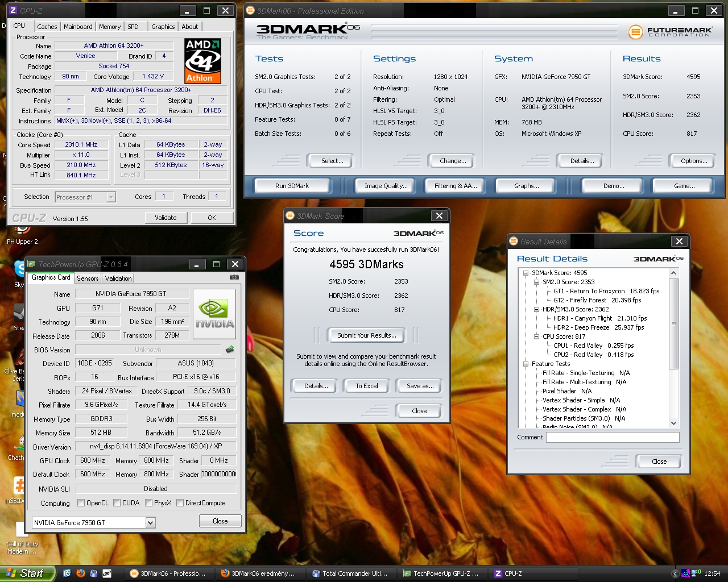Click Submit Your Results button

click(366, 335)
